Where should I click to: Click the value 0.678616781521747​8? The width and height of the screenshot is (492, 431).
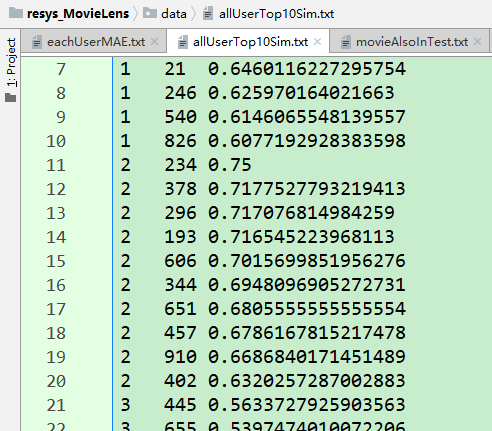[x=307, y=333]
